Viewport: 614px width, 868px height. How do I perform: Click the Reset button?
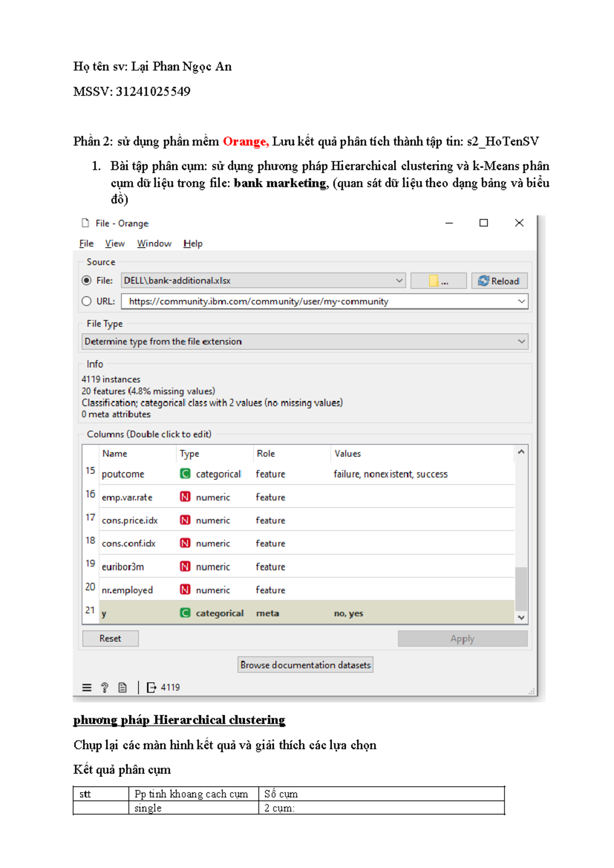(x=111, y=638)
